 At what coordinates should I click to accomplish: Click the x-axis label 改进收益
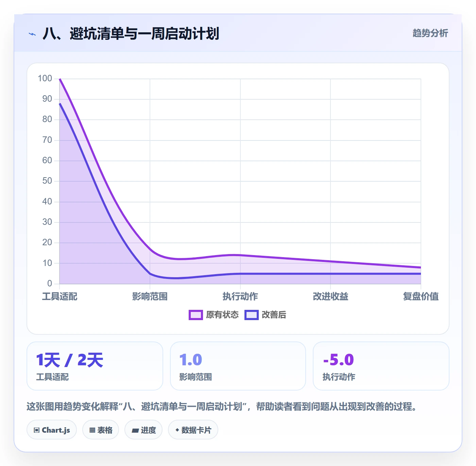[330, 296]
